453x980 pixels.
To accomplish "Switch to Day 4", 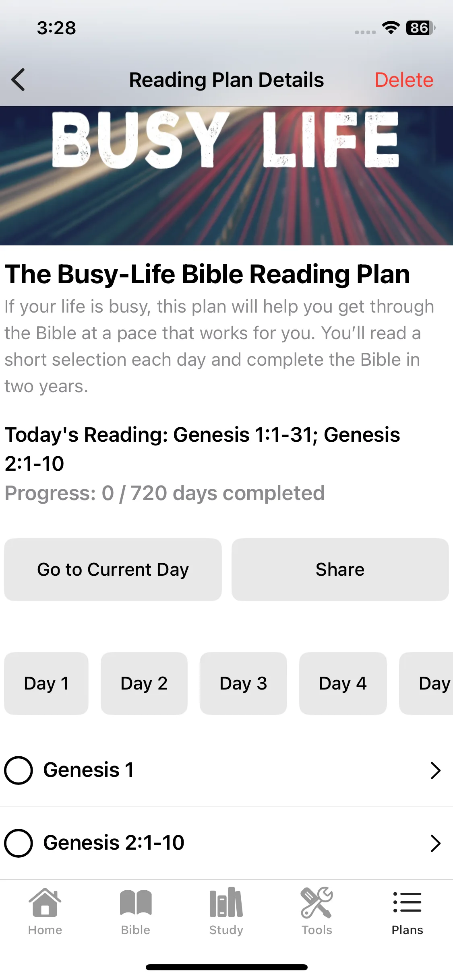I will (x=343, y=683).
